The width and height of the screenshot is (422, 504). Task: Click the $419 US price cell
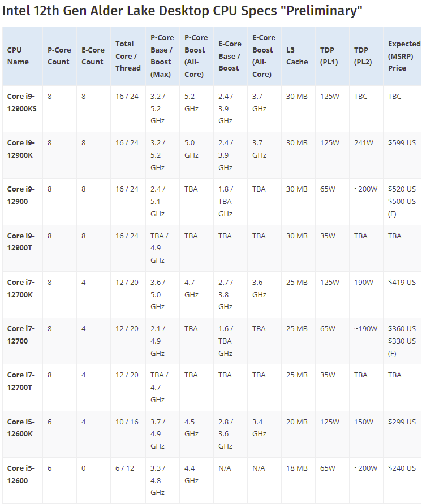(x=402, y=282)
